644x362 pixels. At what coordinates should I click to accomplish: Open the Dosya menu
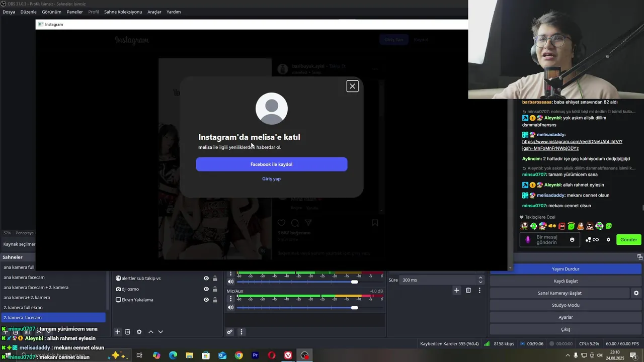9,12
